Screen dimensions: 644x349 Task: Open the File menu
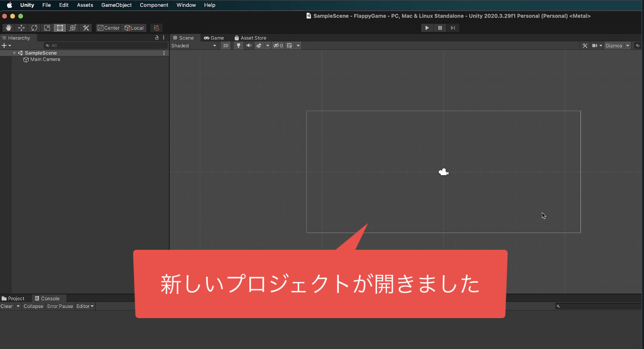46,5
